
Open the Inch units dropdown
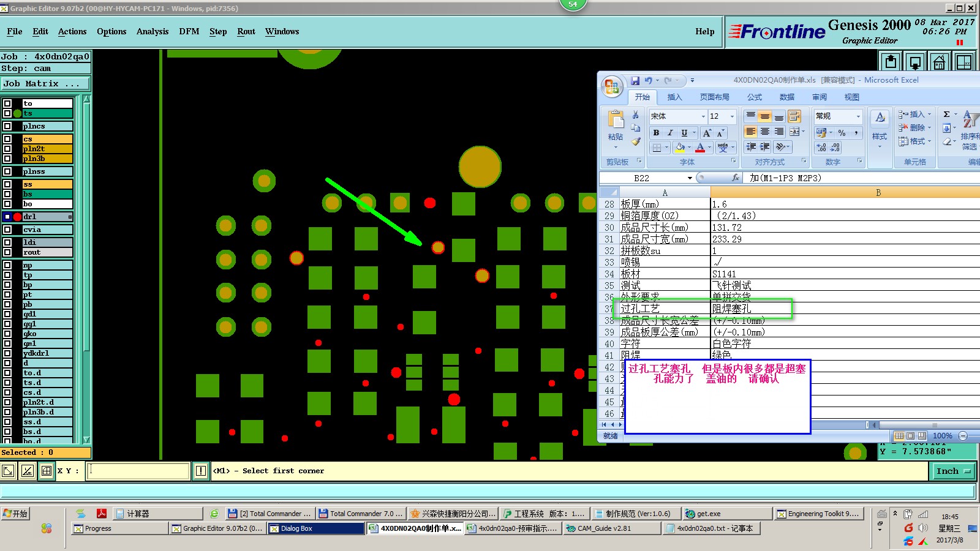coord(954,471)
